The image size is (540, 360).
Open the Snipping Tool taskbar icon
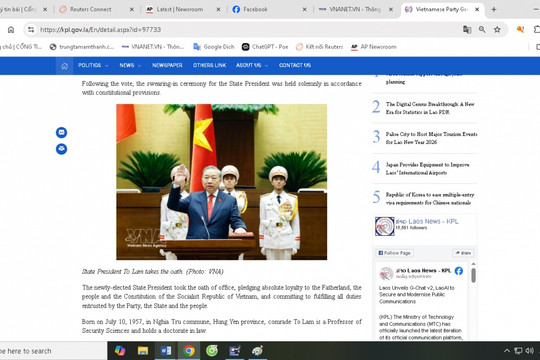tap(235, 351)
